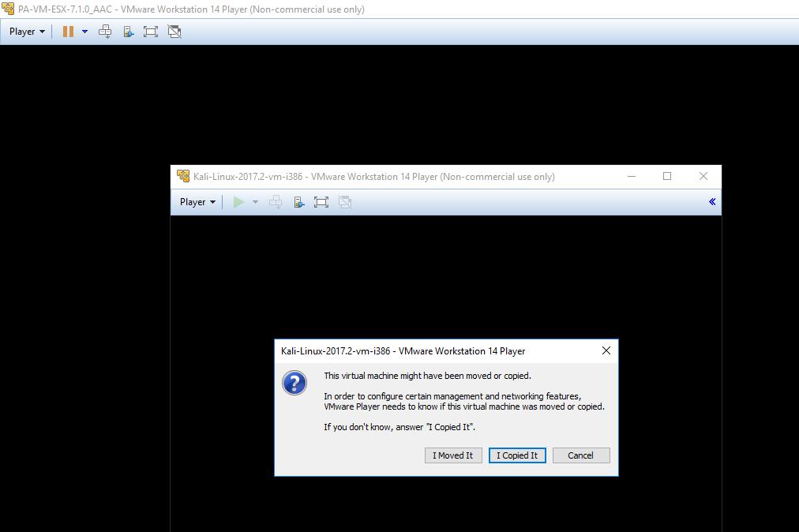Collapse toolbar with double chevron in Kali-Linux window
Image resolution: width=799 pixels, height=532 pixels.
[712, 202]
